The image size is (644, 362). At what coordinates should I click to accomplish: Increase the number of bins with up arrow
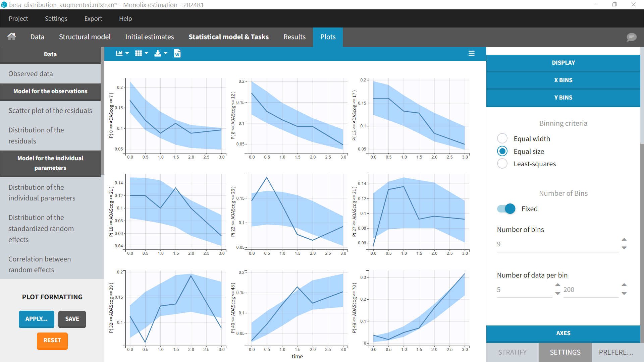click(x=624, y=240)
